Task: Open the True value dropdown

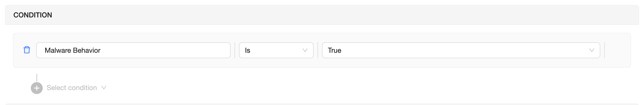Action: point(460,50)
